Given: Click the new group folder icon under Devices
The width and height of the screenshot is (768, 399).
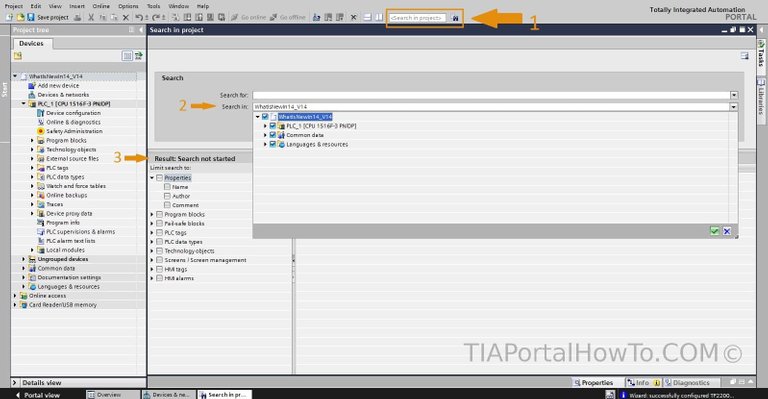Looking at the screenshot, I should click(18, 56).
